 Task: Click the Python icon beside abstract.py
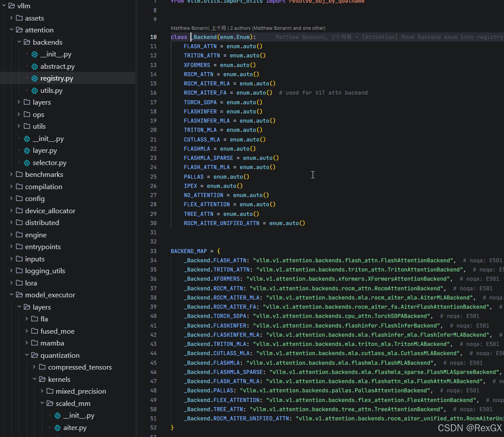click(35, 67)
